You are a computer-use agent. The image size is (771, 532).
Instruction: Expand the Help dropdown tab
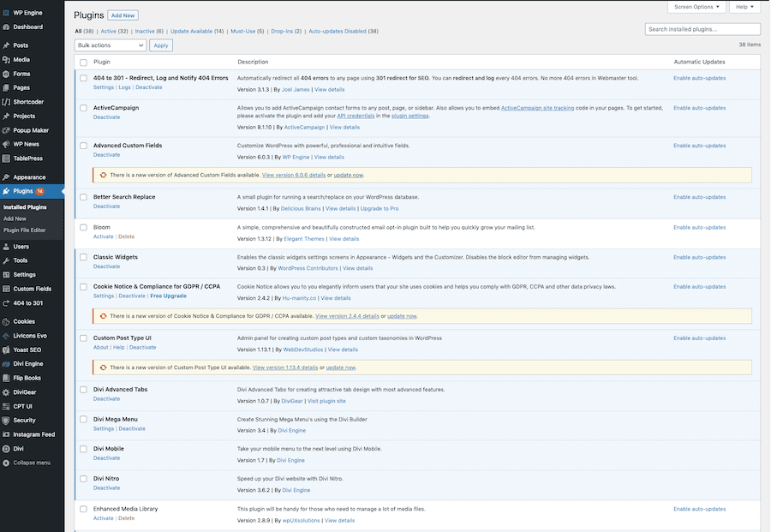point(744,7)
